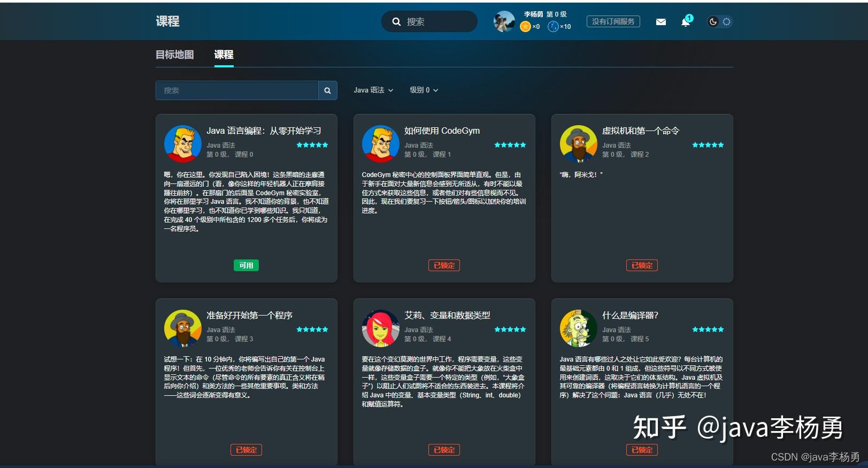868x468 pixels.
Task: Click 已锁定 on 准备好开始第一个程序 card
Action: click(246, 450)
